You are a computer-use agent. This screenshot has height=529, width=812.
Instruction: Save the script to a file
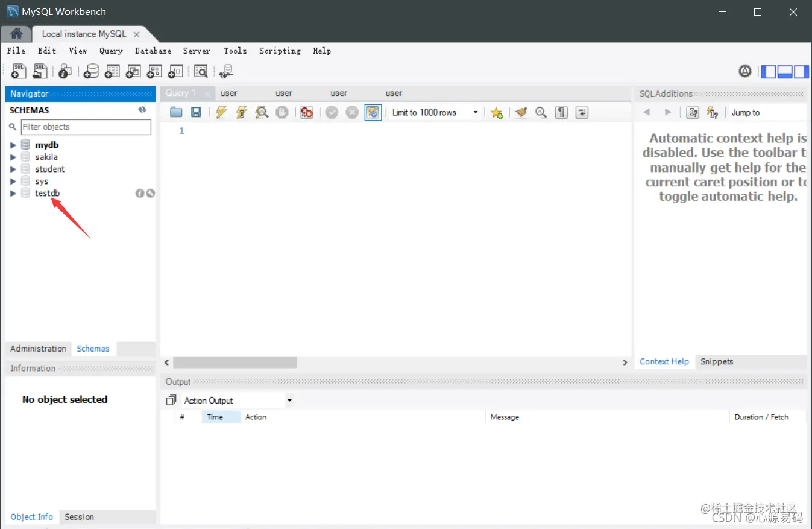196,112
